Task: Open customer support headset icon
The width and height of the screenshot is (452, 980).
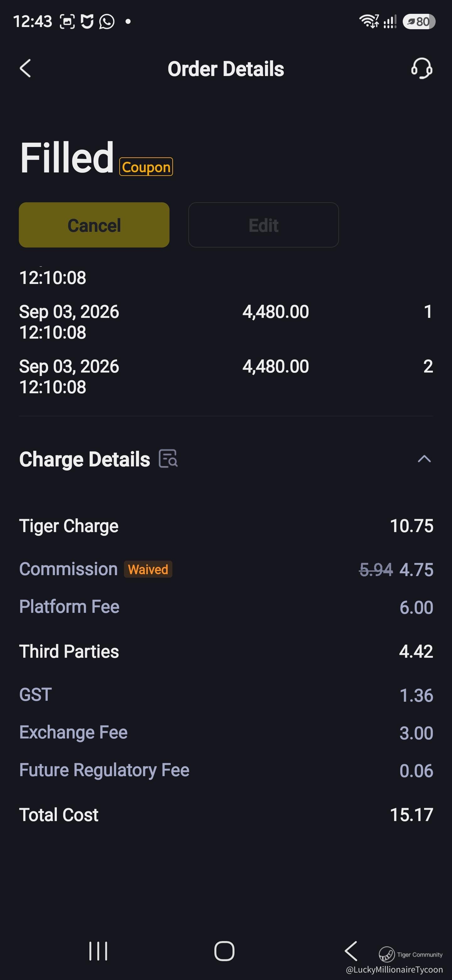Action: coord(422,68)
